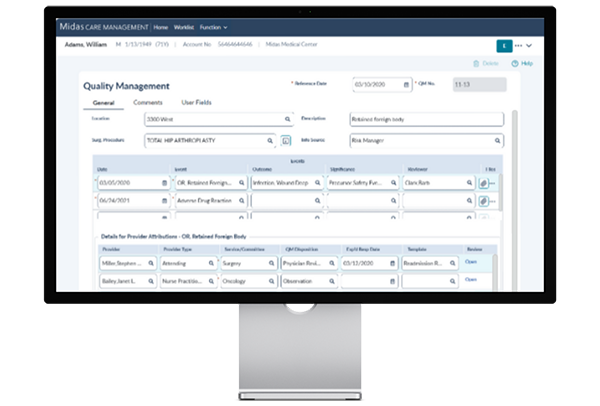Click the QM No. field
This screenshot has height=406, width=600.
[479, 85]
